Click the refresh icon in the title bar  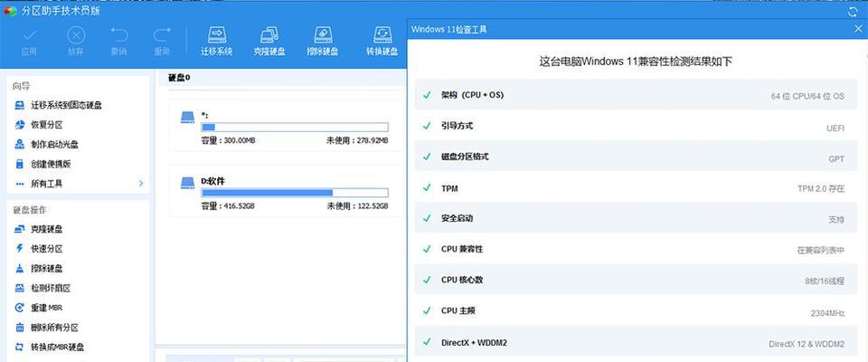coord(853,11)
